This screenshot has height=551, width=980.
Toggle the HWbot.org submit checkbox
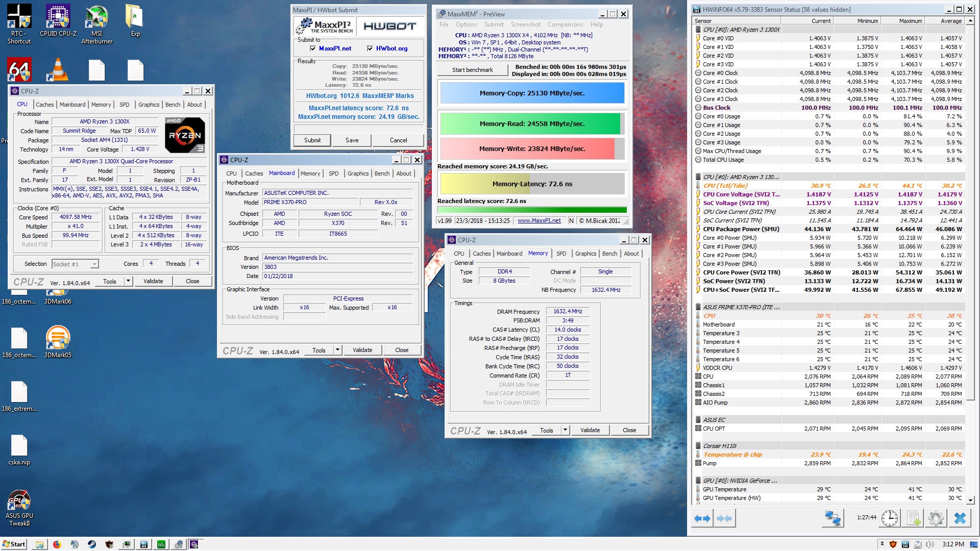(x=370, y=48)
